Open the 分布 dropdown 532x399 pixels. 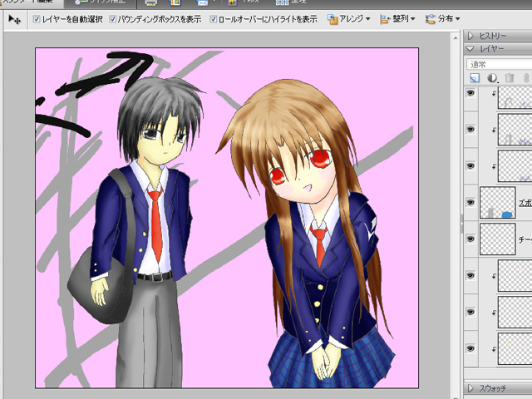point(443,19)
